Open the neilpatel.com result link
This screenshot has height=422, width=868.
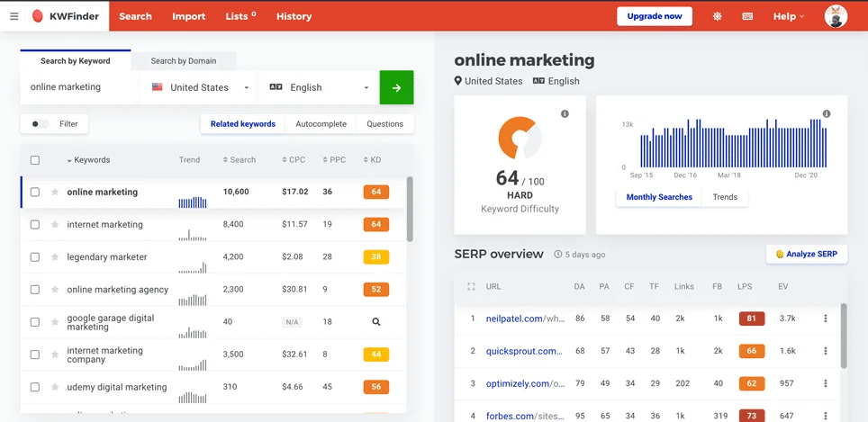[x=525, y=319]
